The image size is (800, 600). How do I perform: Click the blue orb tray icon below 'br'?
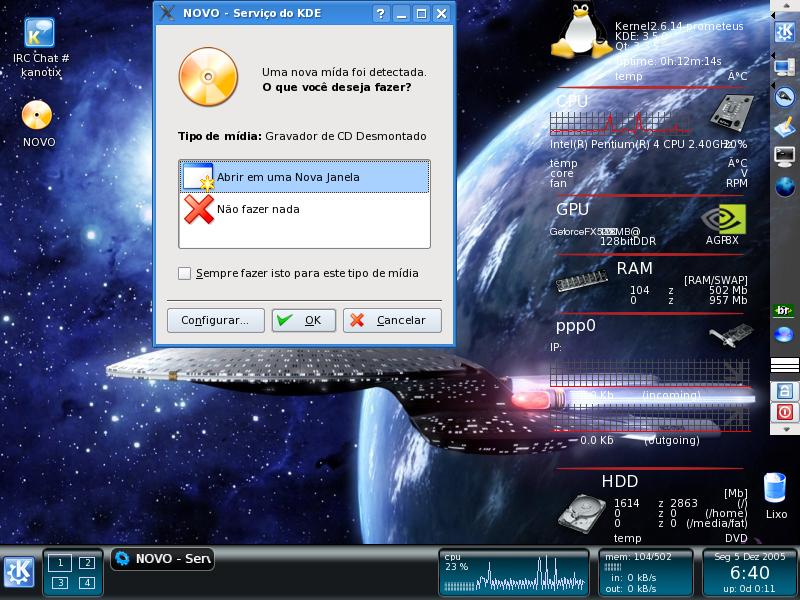(784, 335)
